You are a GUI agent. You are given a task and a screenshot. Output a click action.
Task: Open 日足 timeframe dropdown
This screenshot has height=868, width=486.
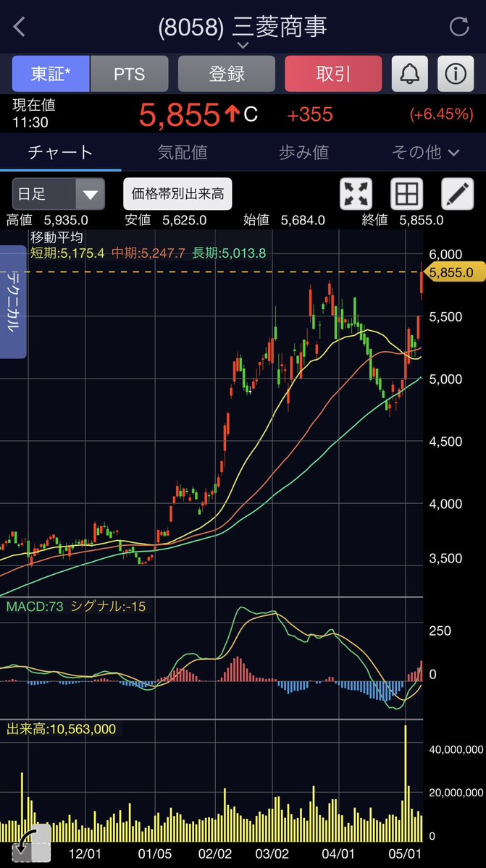pos(58,194)
